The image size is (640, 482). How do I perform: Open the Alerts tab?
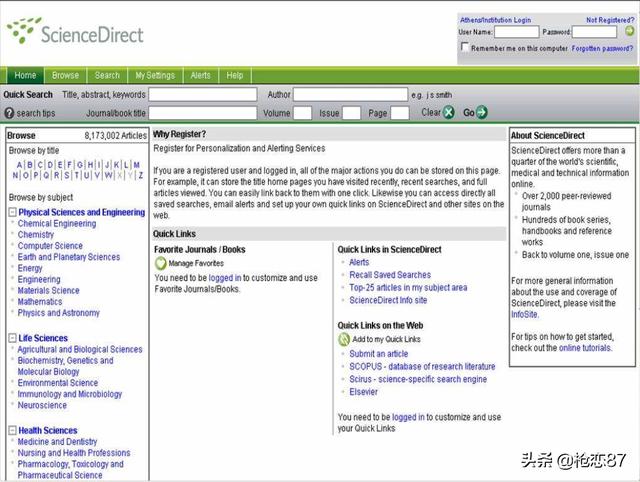click(x=200, y=76)
